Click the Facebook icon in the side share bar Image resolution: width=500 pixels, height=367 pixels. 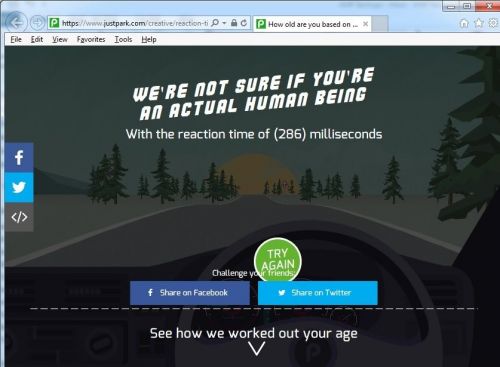[19, 157]
